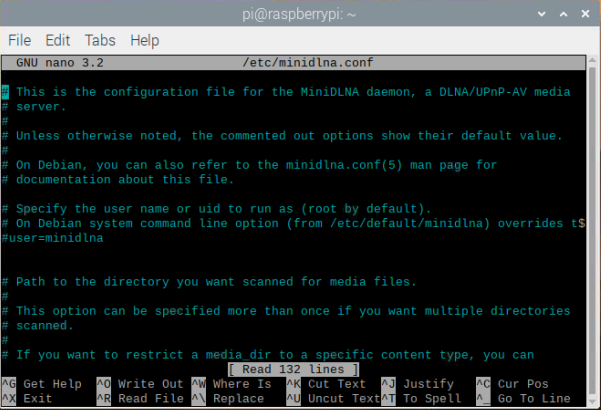Viewport: 601px width, 410px height.
Task: Click the ^_ Go To Line shortcut
Action: pyautogui.click(x=523, y=399)
